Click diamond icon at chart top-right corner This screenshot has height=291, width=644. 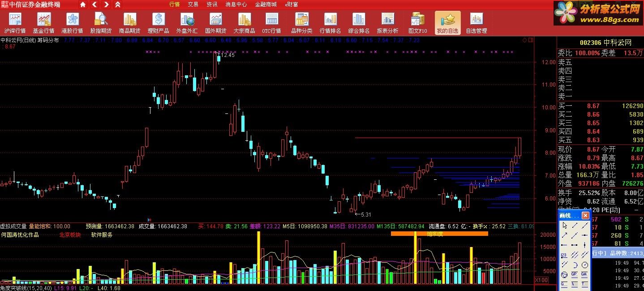pyautogui.click(x=524, y=40)
